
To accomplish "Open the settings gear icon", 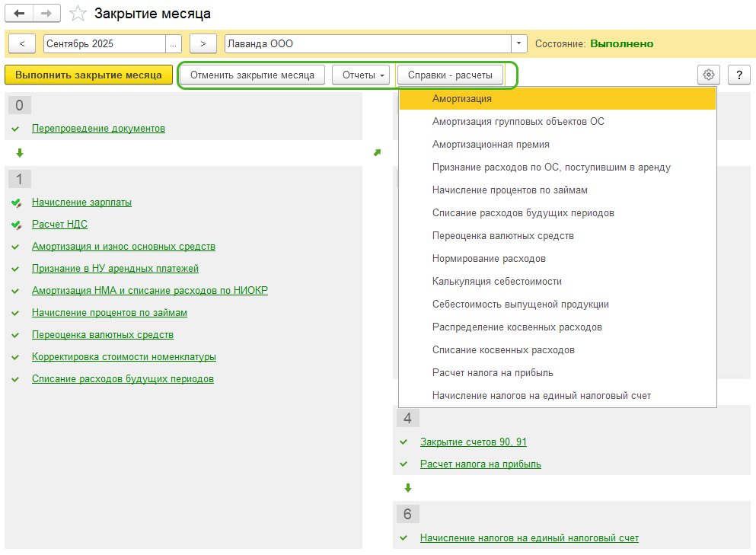I will 709,75.
